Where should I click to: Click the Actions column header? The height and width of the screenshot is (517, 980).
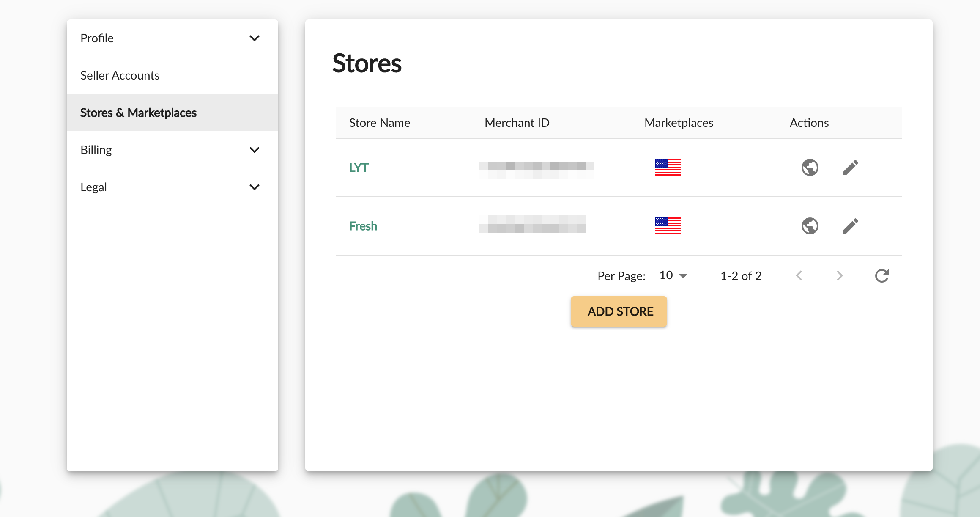tap(809, 123)
